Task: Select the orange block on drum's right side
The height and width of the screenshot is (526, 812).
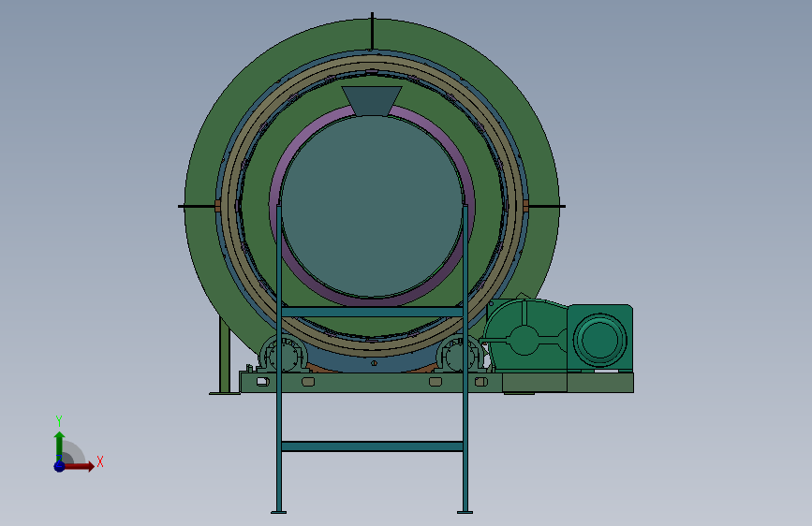Action: pyautogui.click(x=525, y=206)
